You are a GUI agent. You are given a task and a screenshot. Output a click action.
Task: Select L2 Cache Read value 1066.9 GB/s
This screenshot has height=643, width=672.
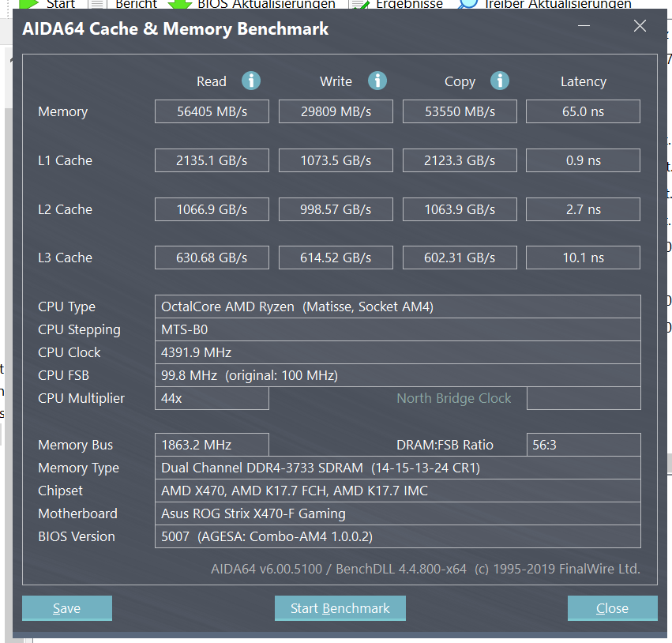(x=212, y=209)
